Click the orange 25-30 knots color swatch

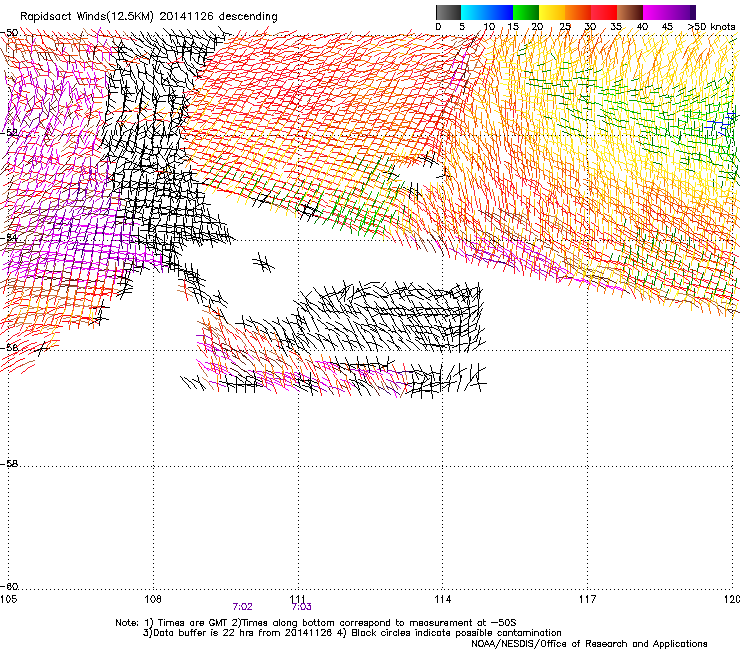click(x=578, y=12)
